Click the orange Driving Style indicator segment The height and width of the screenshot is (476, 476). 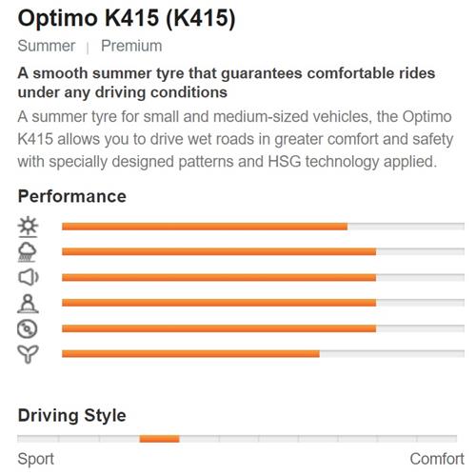click(159, 439)
